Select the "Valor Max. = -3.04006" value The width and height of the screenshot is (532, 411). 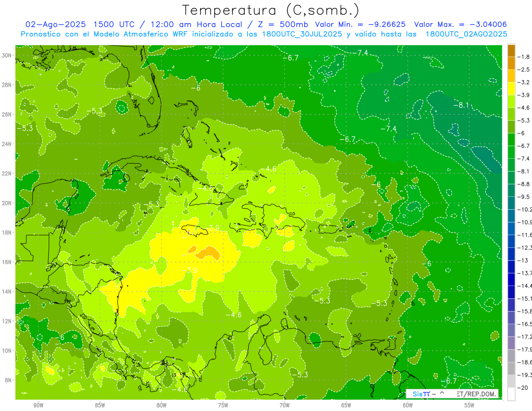460,24
